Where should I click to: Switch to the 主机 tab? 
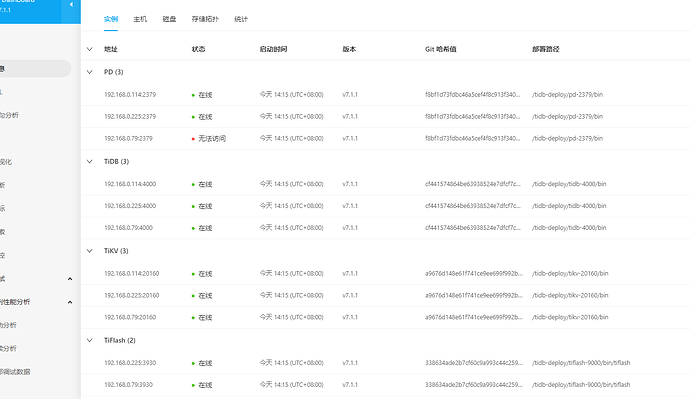140,19
